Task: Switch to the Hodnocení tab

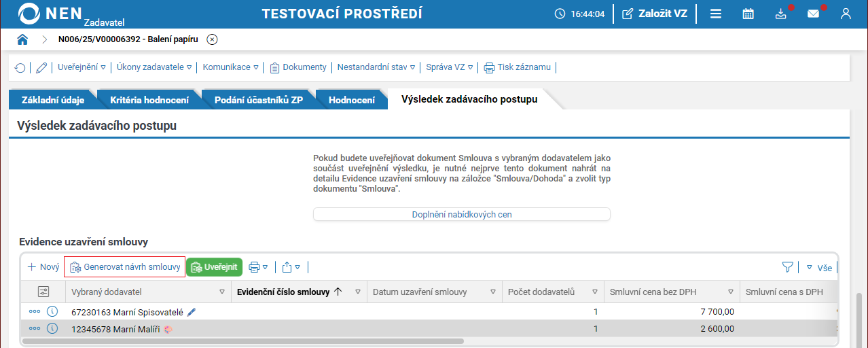Action: coord(351,100)
